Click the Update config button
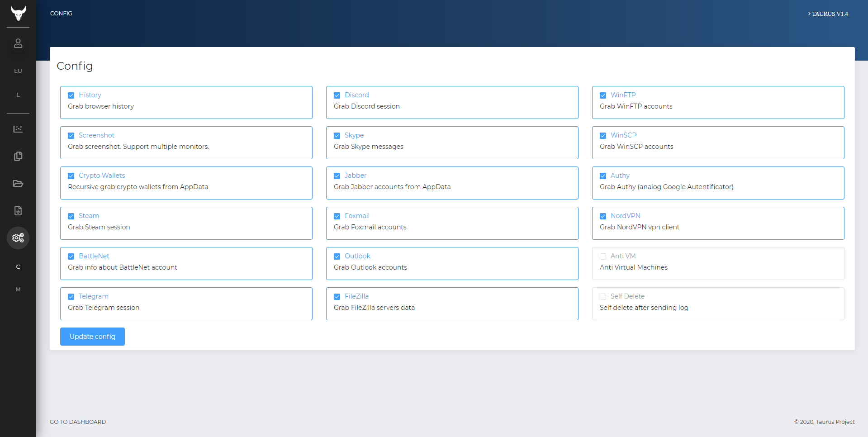The height and width of the screenshot is (437, 868). coord(92,337)
